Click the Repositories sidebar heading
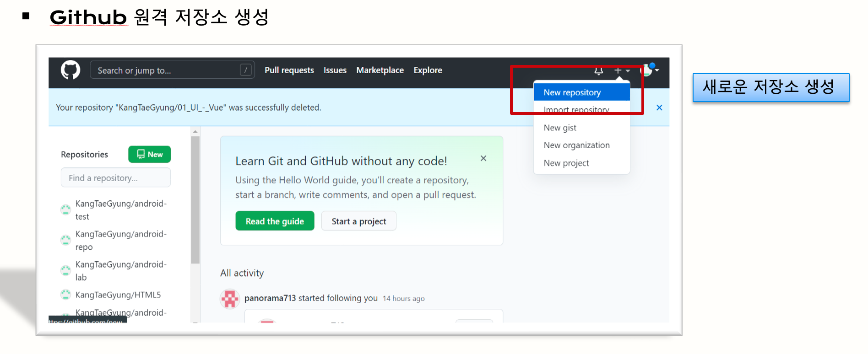The image size is (868, 354). (85, 155)
